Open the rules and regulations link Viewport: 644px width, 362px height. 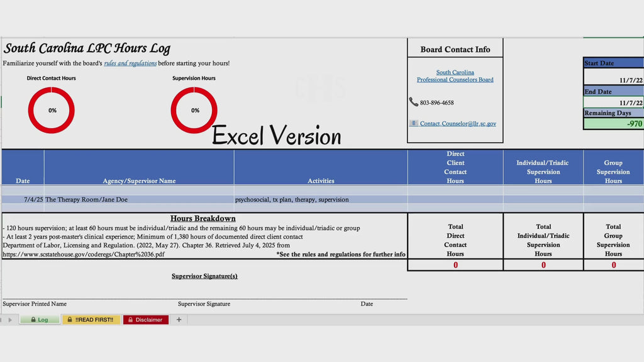130,63
